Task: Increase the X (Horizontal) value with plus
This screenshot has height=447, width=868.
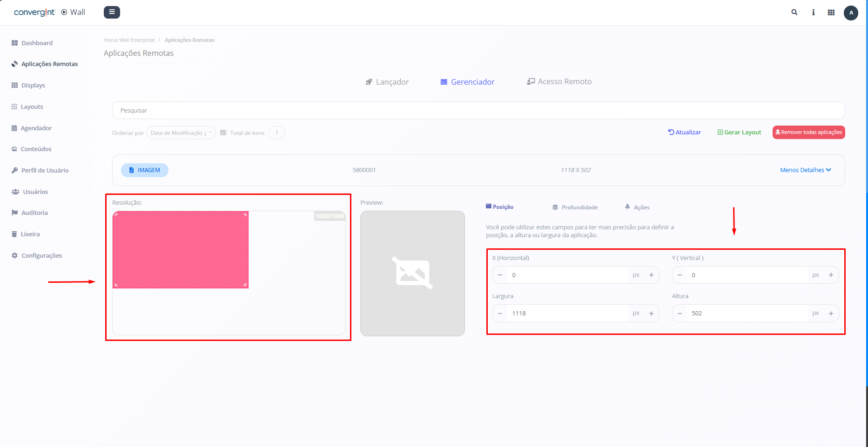Action: tap(651, 275)
